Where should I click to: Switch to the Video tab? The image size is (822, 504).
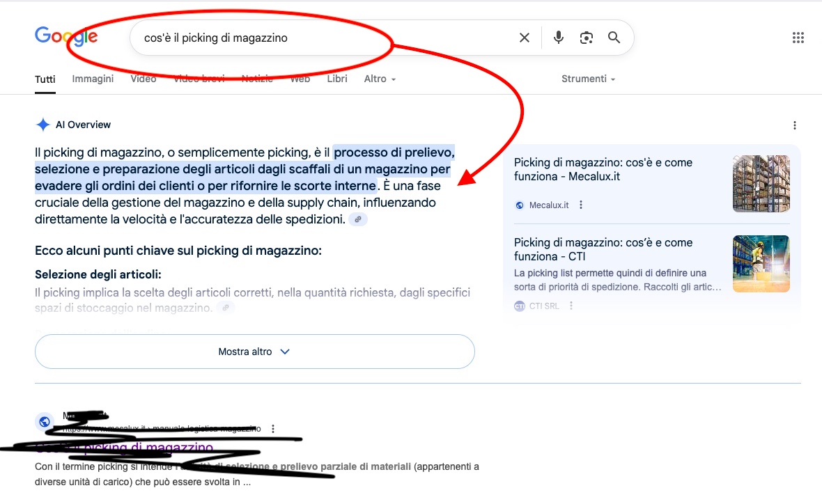pos(143,79)
